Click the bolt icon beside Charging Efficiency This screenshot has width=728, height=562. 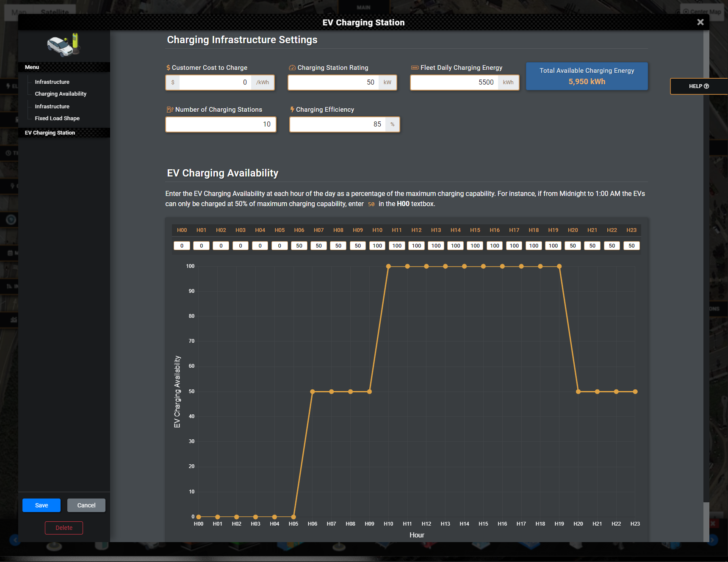pos(292,110)
